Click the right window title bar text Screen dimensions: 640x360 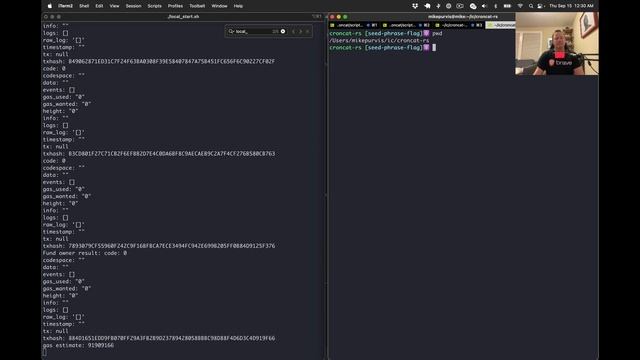point(463,17)
